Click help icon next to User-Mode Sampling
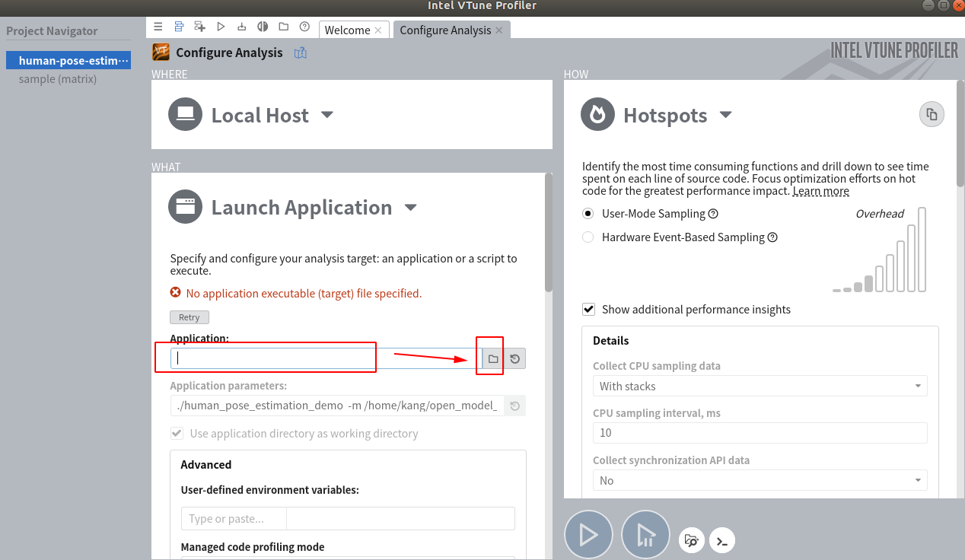This screenshot has width=965, height=560. [x=713, y=214]
